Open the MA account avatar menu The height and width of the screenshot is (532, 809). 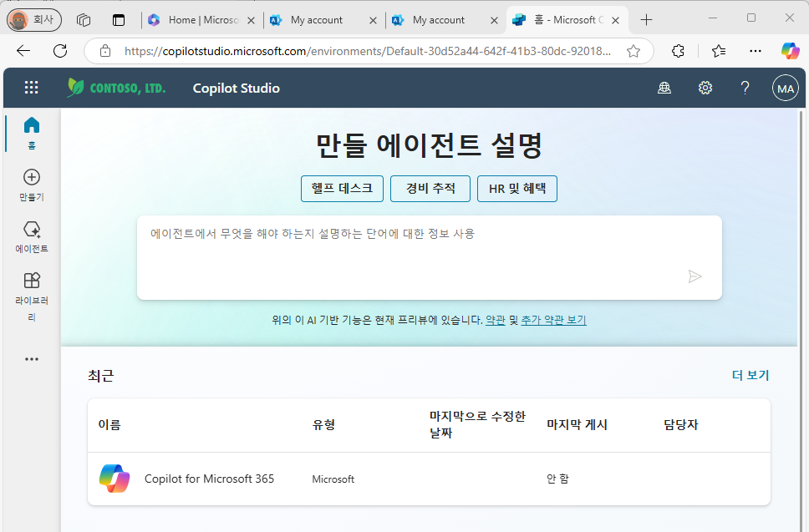pos(786,89)
